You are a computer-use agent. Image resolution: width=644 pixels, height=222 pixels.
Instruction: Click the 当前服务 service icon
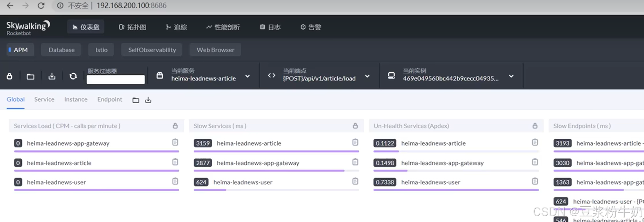tap(160, 76)
